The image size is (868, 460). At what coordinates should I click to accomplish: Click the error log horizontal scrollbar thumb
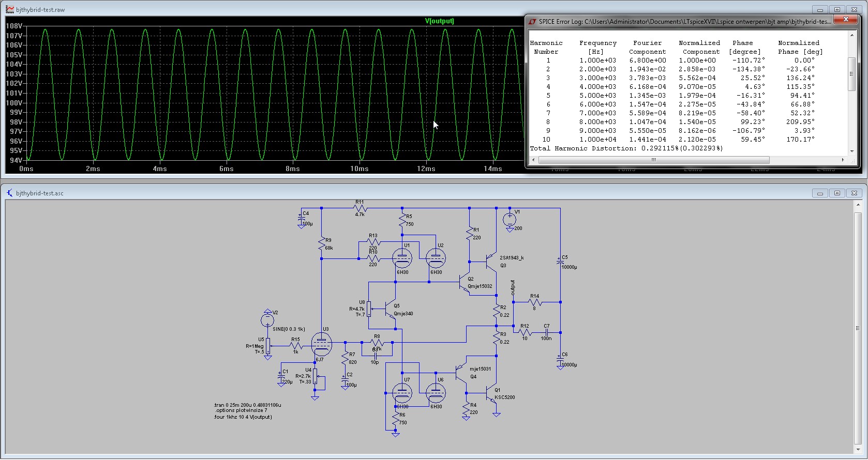(x=654, y=160)
